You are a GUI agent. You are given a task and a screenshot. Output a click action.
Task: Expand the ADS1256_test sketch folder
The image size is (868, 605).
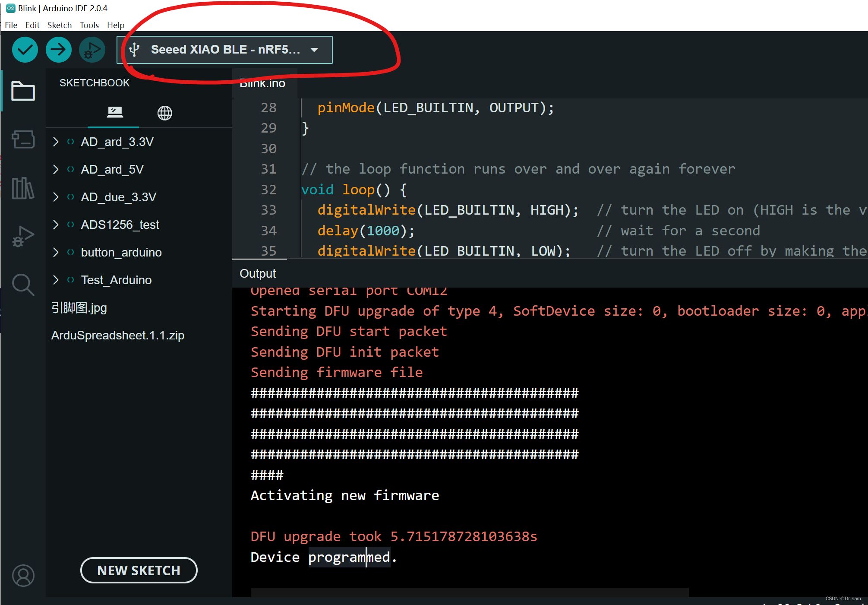tap(56, 225)
